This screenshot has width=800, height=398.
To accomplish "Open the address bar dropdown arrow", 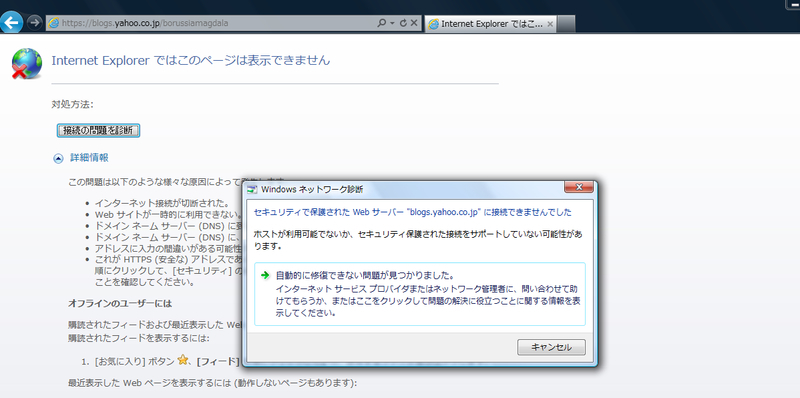I will click(392, 23).
